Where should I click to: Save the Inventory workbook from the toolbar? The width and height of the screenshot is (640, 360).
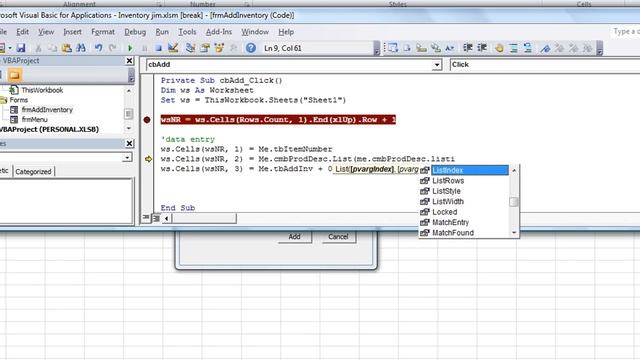pyautogui.click(x=21, y=48)
